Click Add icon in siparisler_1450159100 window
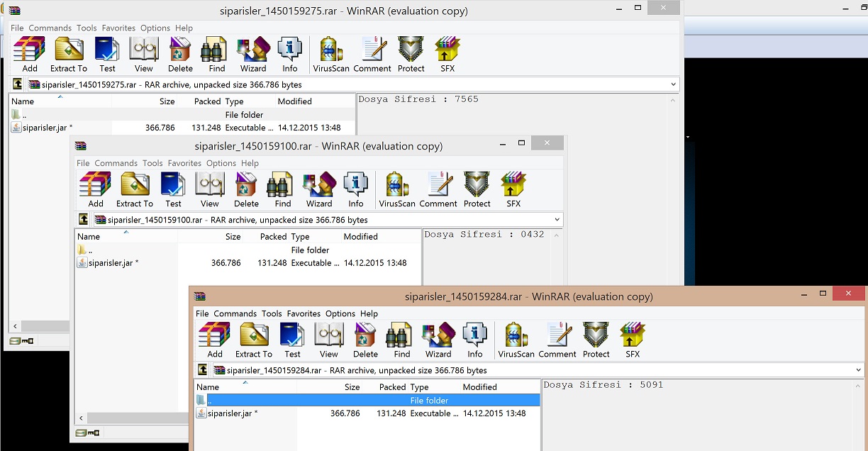868x451 pixels. (96, 189)
